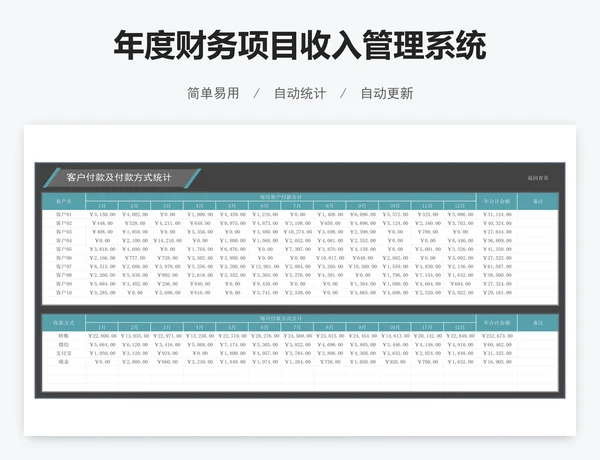The height and width of the screenshot is (460, 600).
Task: Select 转账's annual total ¥252,673.00
Action: click(497, 336)
